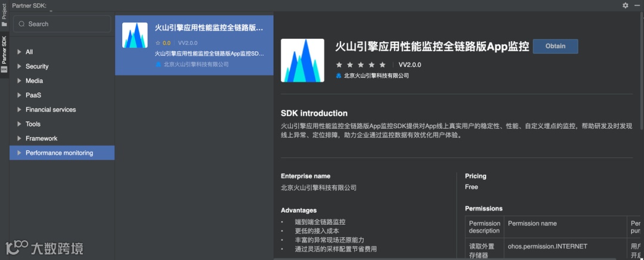Click the Search input field

pos(62,24)
